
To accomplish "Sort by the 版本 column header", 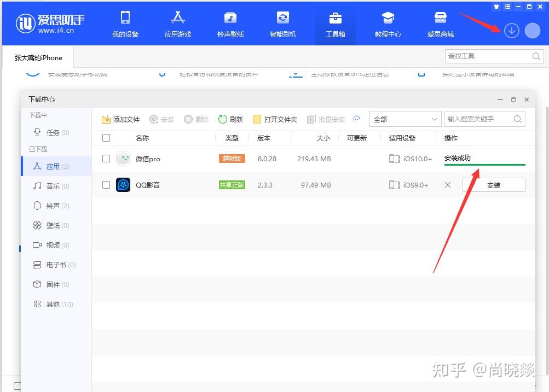I will pos(264,138).
